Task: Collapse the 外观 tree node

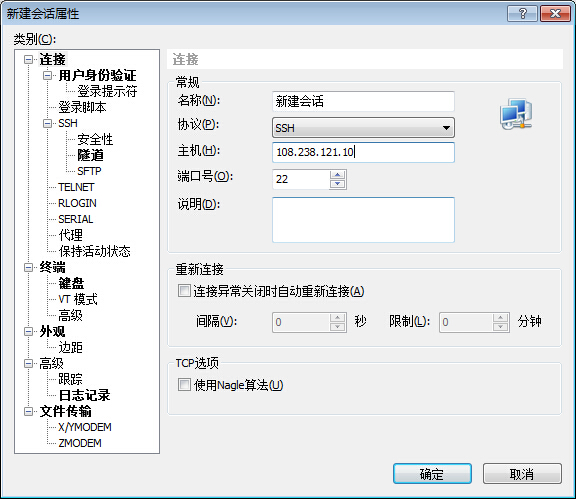Action: pyautogui.click(x=28, y=331)
